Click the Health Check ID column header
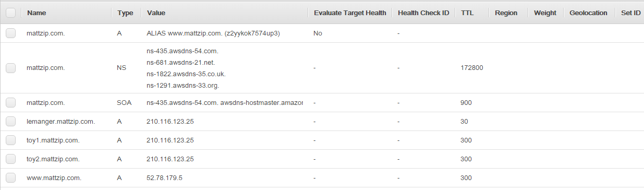Screen dimensions: 644x190 423,13
